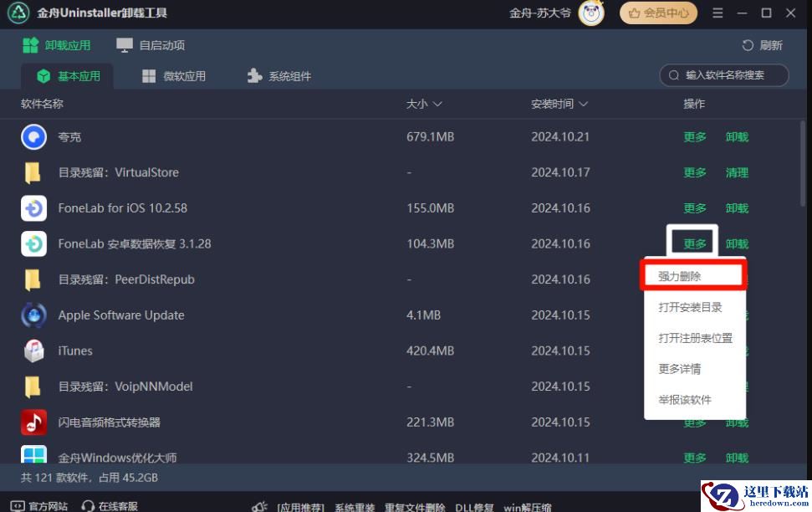This screenshot has height=512, width=812.
Task: Select the Apple Software Update row name
Action: (x=121, y=315)
